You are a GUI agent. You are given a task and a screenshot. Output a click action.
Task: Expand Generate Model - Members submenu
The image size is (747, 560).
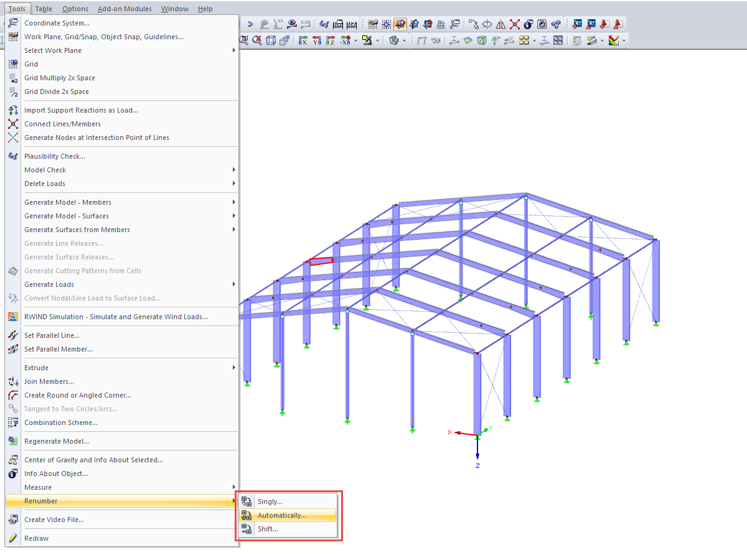(x=121, y=202)
